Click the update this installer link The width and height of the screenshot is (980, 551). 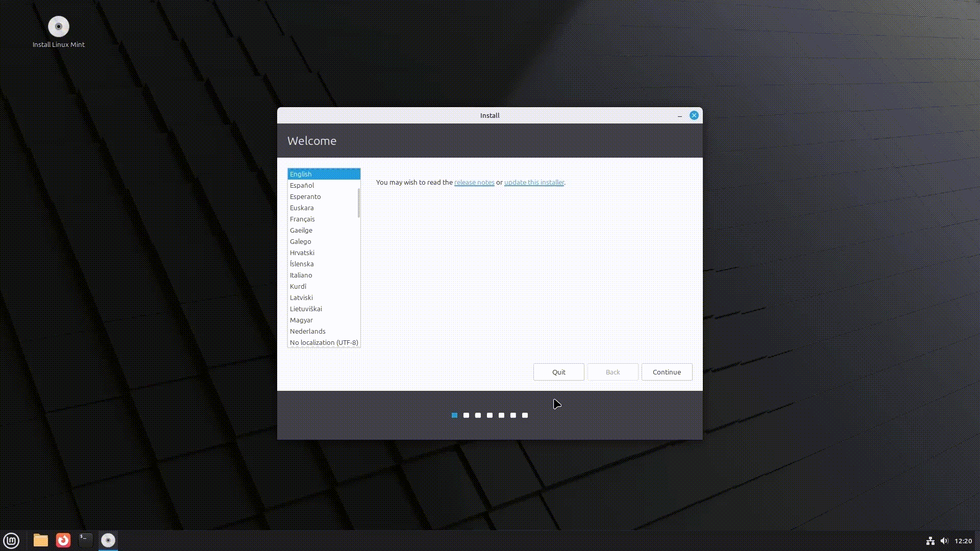[x=534, y=183]
